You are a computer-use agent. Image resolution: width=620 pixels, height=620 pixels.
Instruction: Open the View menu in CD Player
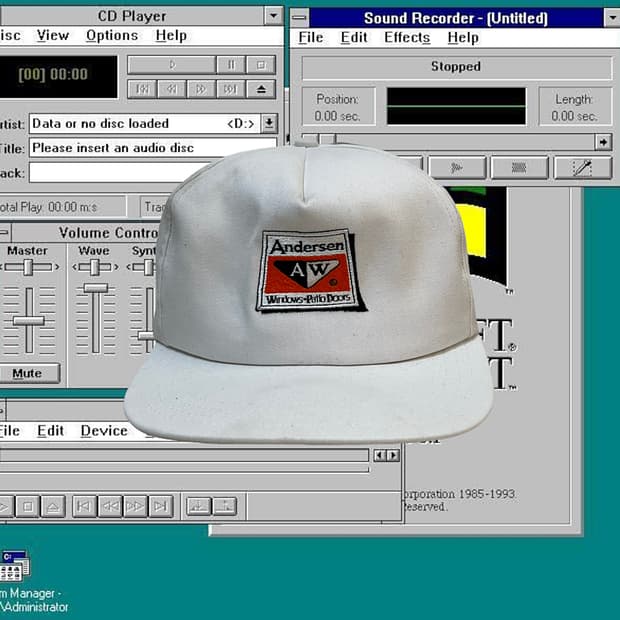pyautogui.click(x=53, y=36)
